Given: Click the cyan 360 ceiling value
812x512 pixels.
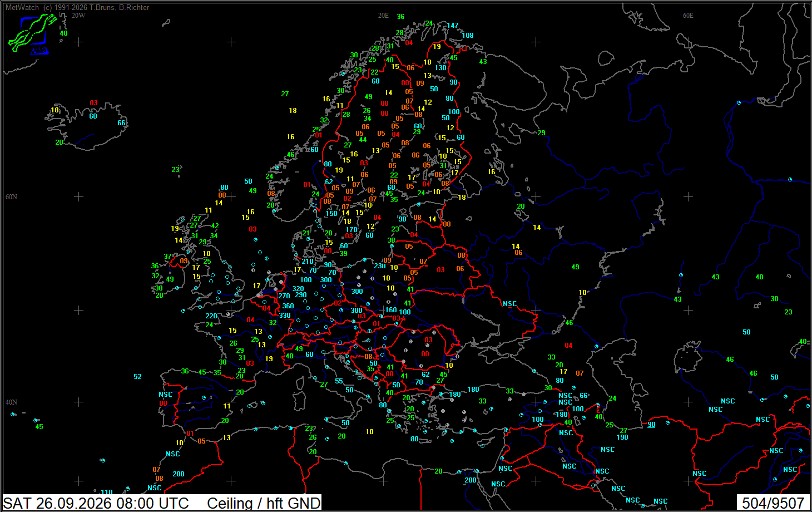Looking at the screenshot, I should click(288, 306).
